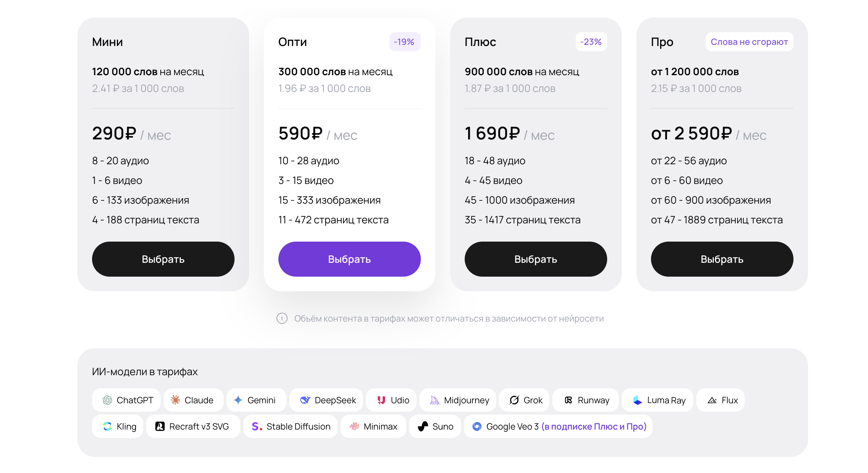
Task: Click the Recraft v3 SVG chip
Action: click(x=193, y=426)
